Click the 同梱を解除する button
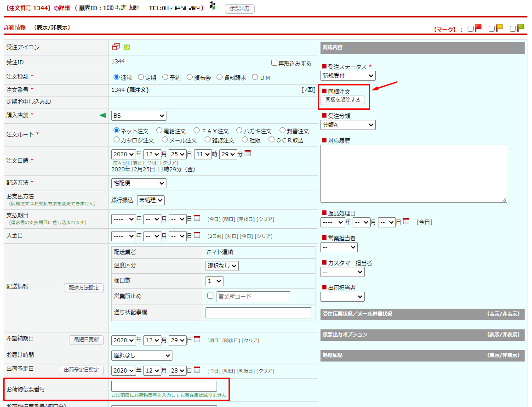Screen dimensions: 532x407 click(343, 100)
